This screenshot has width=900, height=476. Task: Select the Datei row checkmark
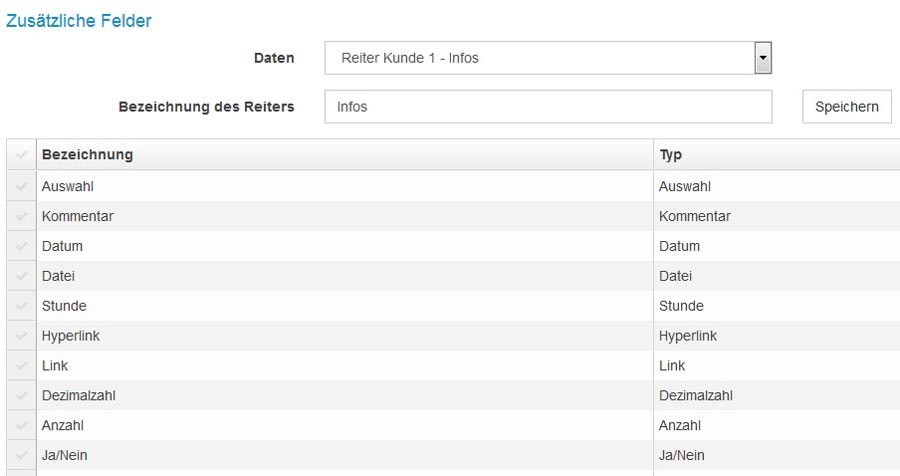21,276
